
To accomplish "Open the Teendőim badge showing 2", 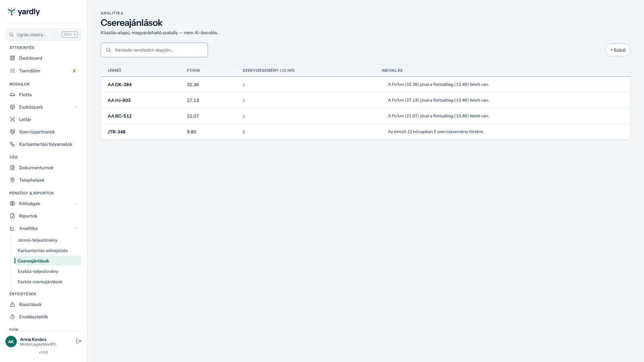I will [x=74, y=71].
